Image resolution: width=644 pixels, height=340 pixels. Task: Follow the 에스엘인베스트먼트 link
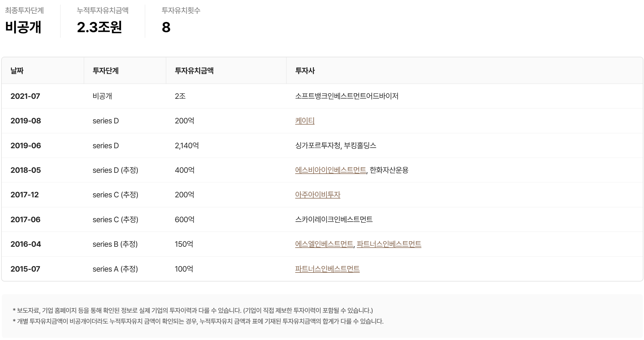tap(324, 244)
